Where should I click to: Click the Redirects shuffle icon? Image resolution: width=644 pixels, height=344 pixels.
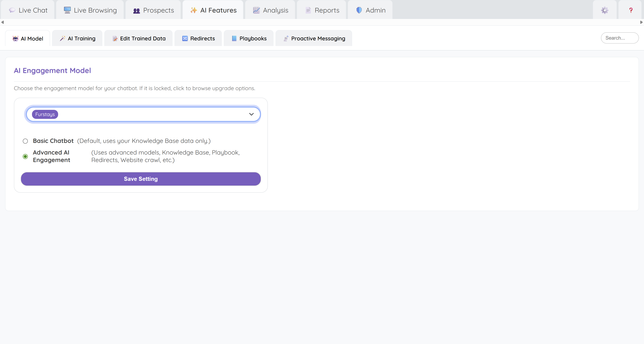point(185,38)
